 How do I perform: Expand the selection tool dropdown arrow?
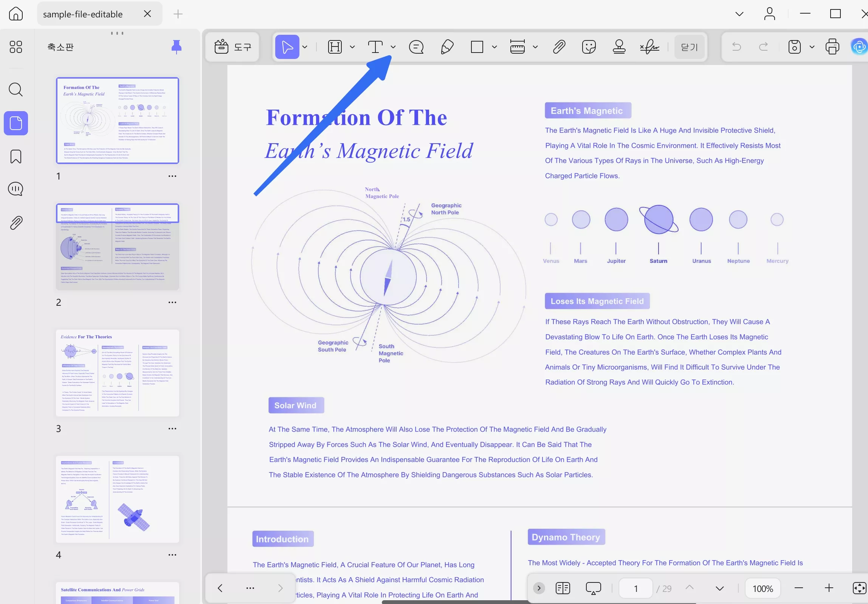305,47
